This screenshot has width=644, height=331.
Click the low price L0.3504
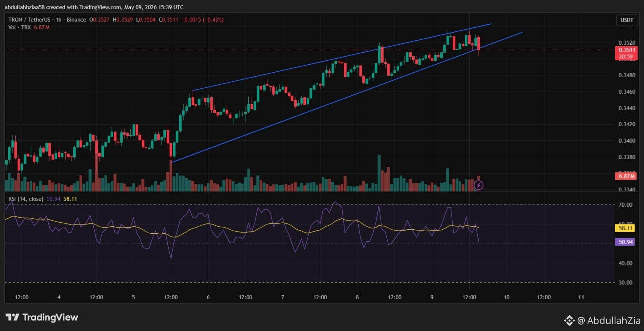coord(146,19)
